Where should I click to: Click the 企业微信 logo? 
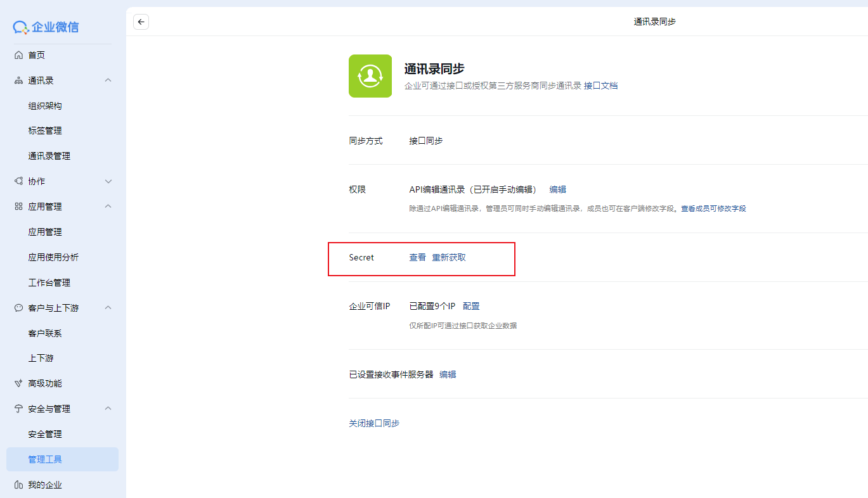pyautogui.click(x=46, y=27)
